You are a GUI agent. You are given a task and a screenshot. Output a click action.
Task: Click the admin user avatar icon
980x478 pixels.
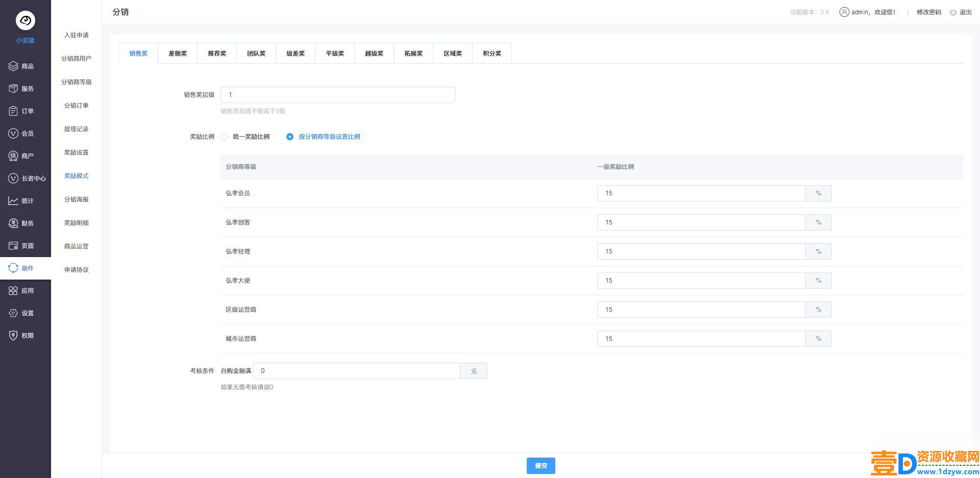[844, 12]
